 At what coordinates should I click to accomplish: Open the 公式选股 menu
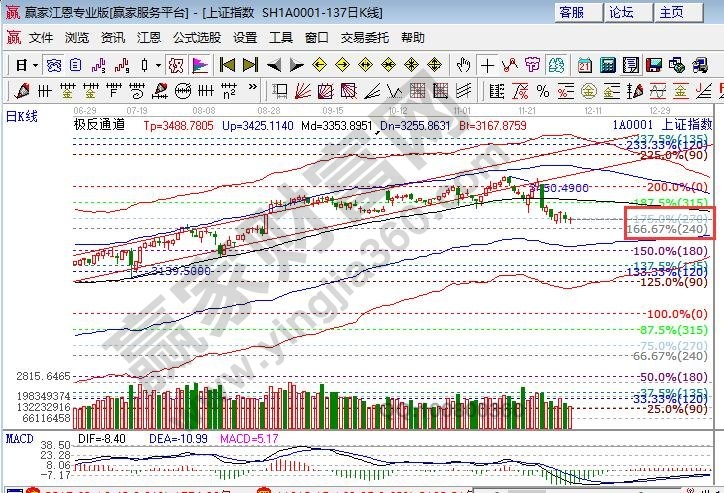coord(197,37)
